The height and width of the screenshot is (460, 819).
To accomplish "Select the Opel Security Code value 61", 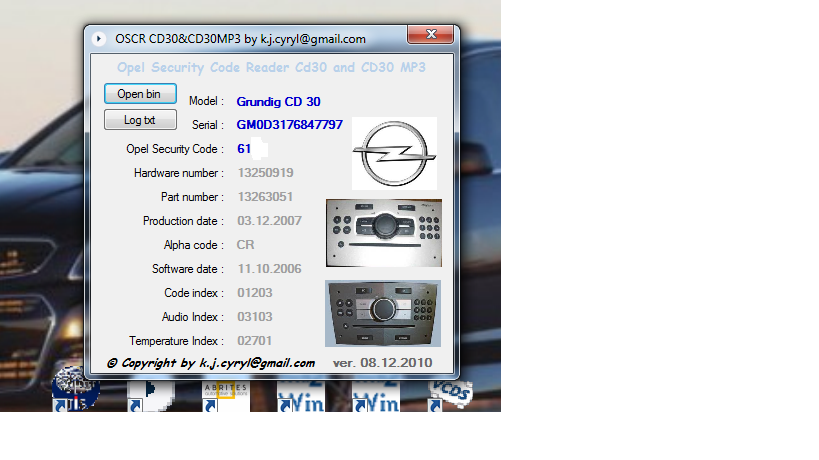I will [244, 149].
